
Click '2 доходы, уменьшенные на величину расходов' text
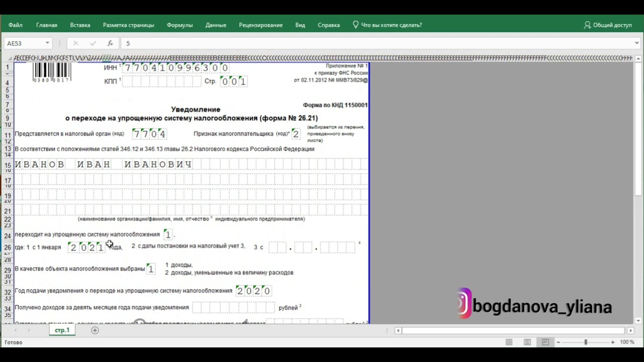[229, 273]
